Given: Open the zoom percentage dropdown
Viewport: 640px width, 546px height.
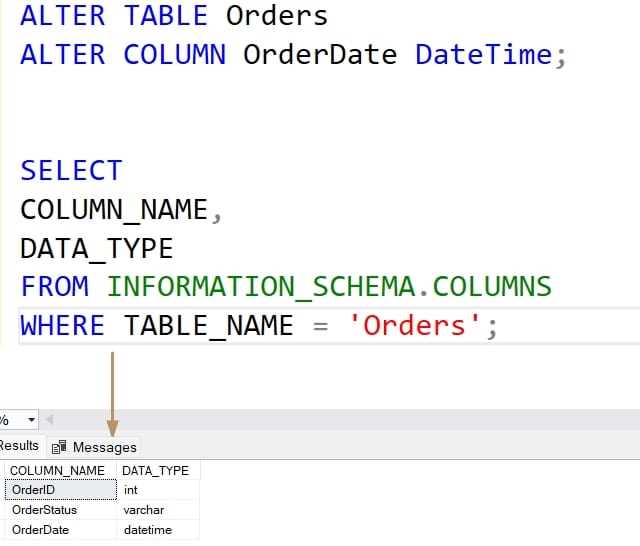Looking at the screenshot, I should coord(31,419).
